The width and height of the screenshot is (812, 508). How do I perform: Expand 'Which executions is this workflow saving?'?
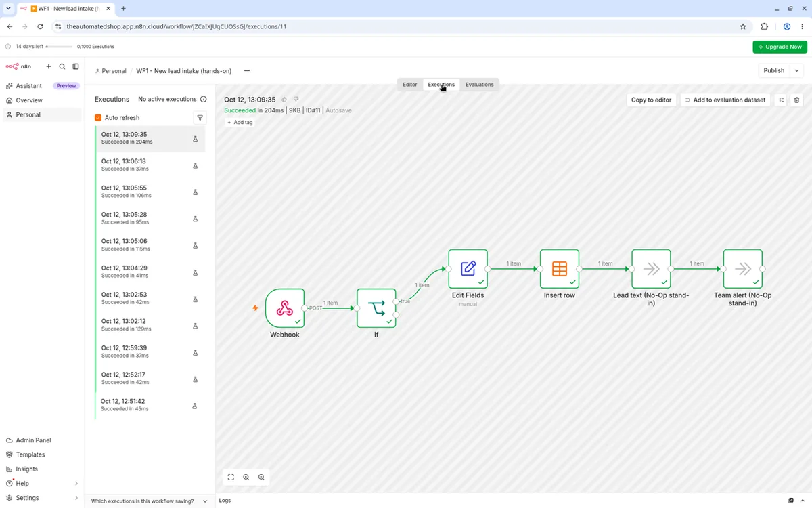click(150, 501)
